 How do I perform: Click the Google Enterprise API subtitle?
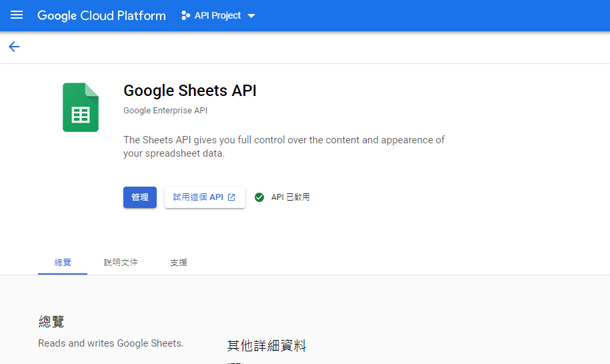[x=165, y=111]
